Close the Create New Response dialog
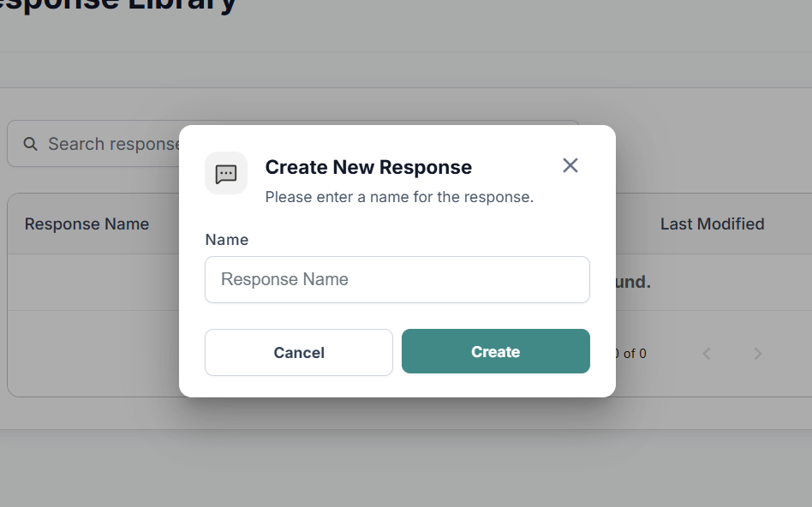This screenshot has height=507, width=812. coord(570,165)
